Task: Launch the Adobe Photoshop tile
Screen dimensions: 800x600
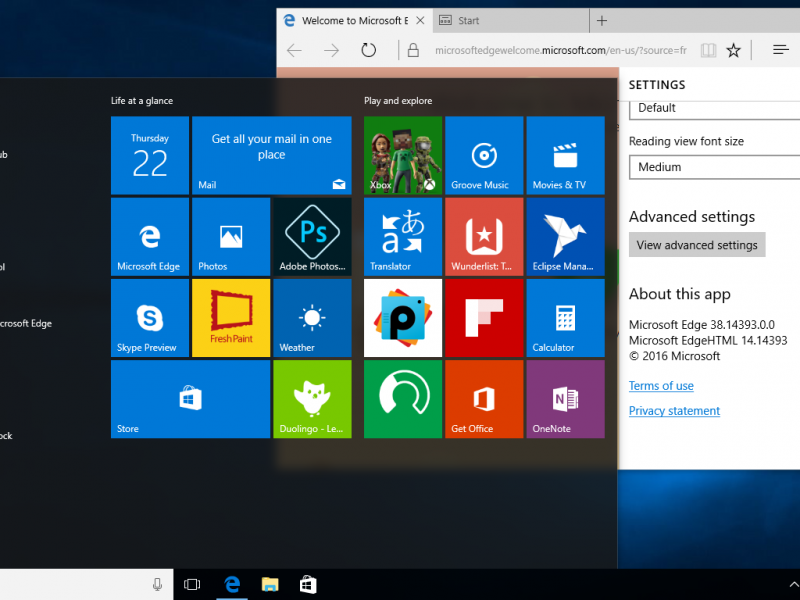Action: coord(312,237)
